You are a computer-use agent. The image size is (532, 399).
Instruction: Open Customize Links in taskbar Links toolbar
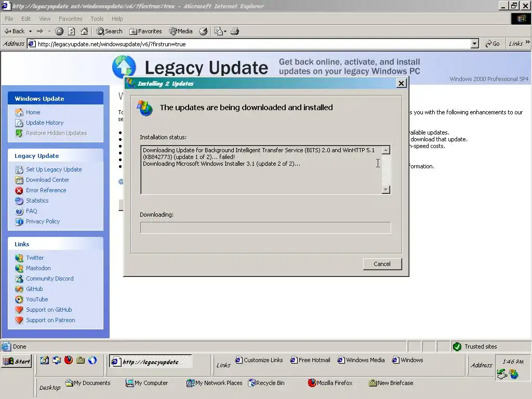(x=259, y=360)
